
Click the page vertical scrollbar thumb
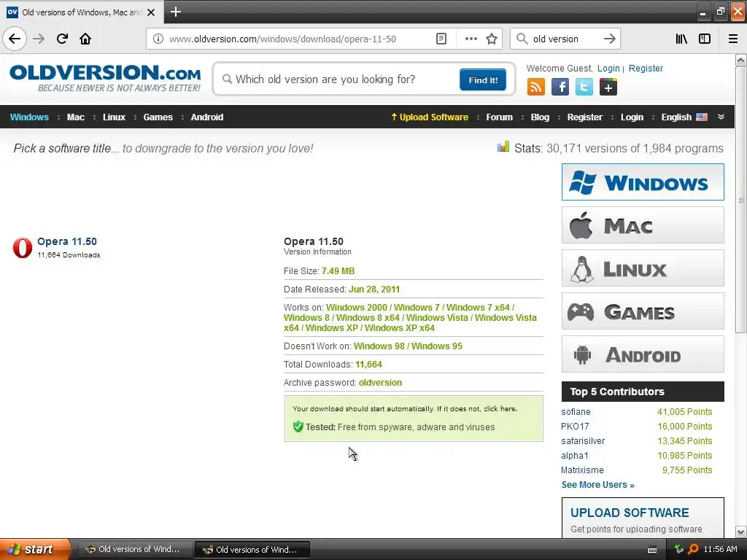click(741, 200)
